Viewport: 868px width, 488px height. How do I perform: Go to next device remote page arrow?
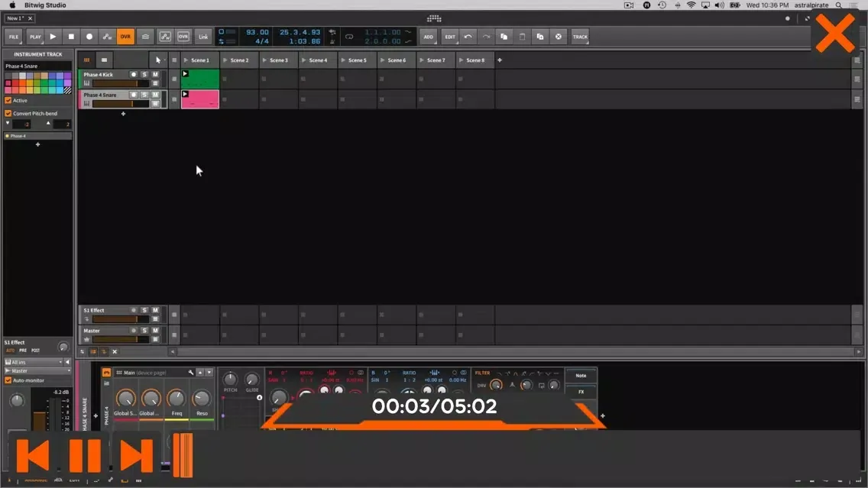click(x=209, y=373)
